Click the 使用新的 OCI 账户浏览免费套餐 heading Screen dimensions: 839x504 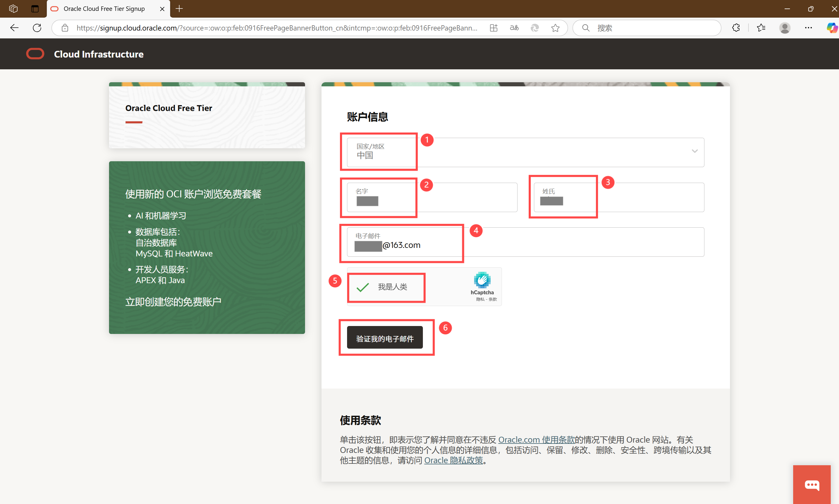click(x=193, y=194)
